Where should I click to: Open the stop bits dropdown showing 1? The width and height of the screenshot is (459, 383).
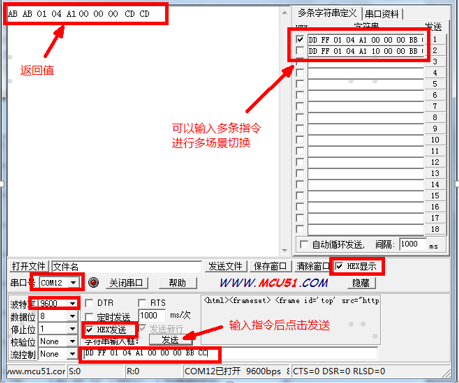click(x=72, y=329)
